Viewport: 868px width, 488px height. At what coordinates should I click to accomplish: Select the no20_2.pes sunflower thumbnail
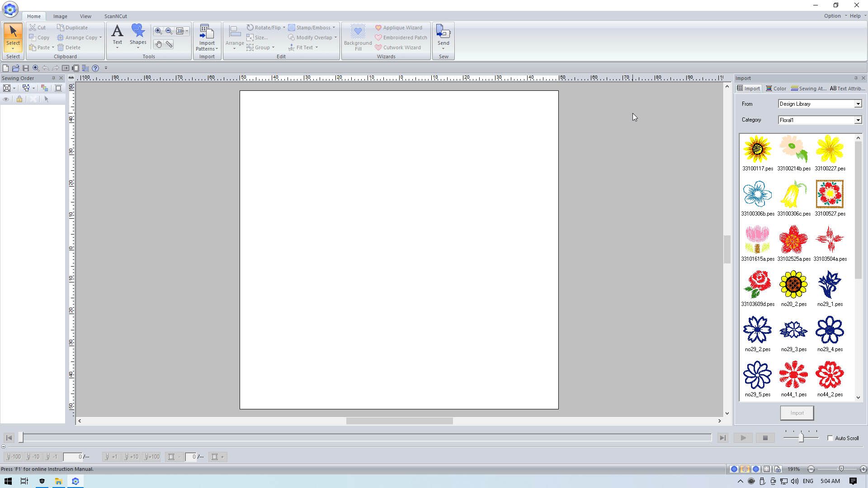coord(793,285)
